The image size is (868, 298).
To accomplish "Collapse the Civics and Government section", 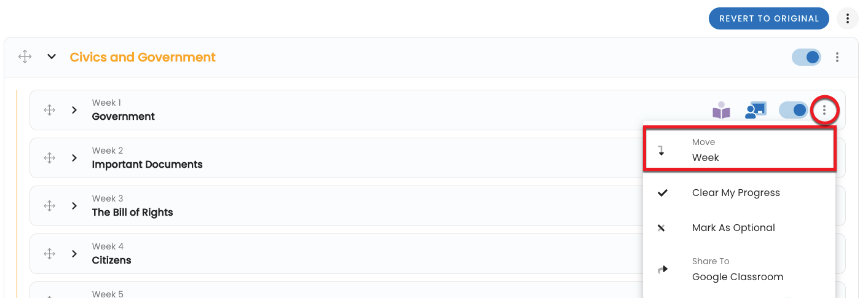I will 52,57.
